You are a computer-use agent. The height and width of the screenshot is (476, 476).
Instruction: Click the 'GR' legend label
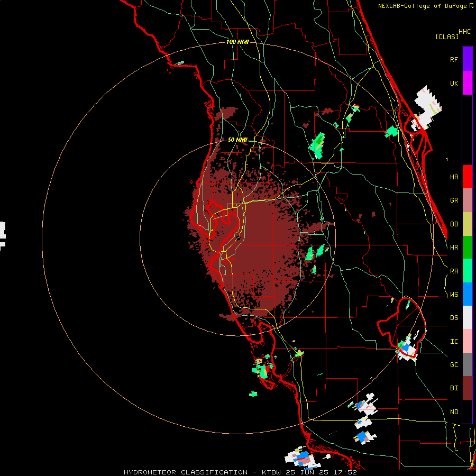point(454,200)
